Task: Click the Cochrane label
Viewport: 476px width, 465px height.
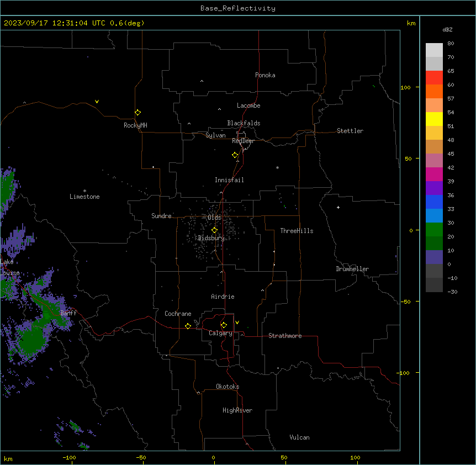Action: pos(178,314)
